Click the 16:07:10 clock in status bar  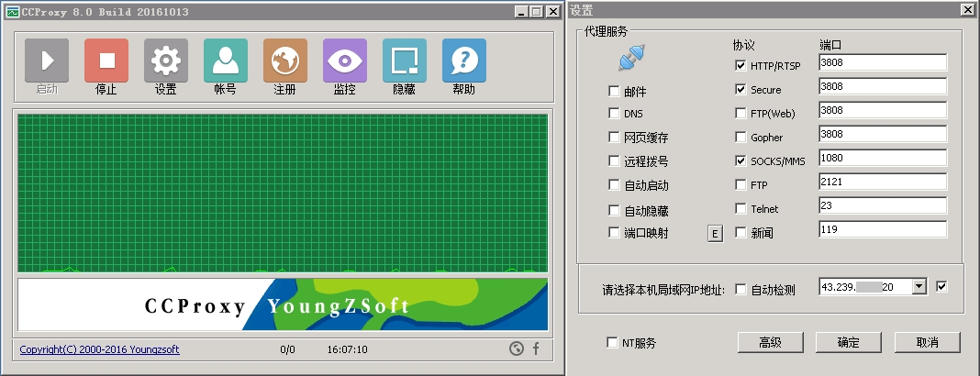348,349
